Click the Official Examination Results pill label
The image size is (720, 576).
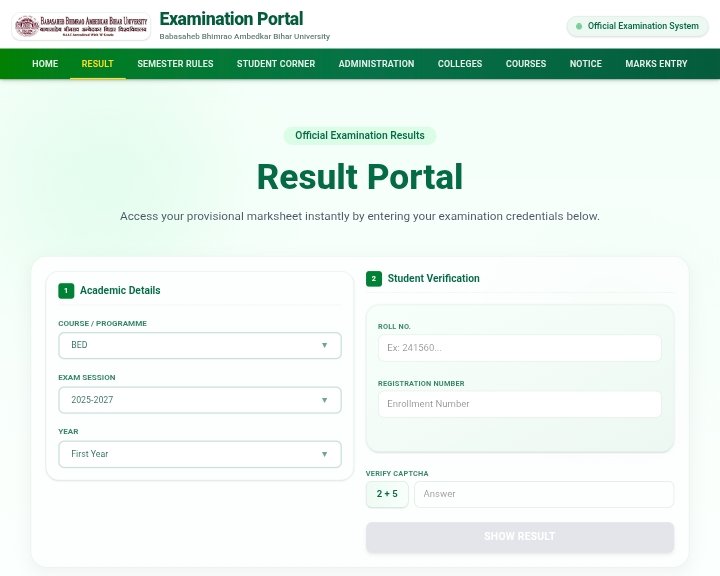(x=360, y=136)
